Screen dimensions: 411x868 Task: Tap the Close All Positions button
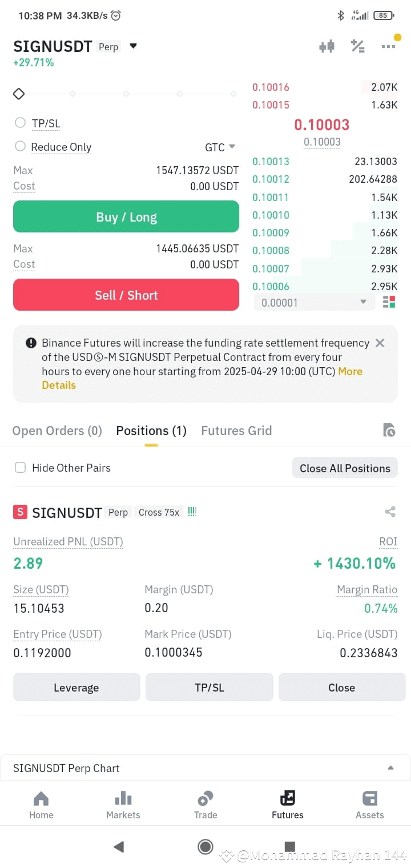click(x=345, y=468)
